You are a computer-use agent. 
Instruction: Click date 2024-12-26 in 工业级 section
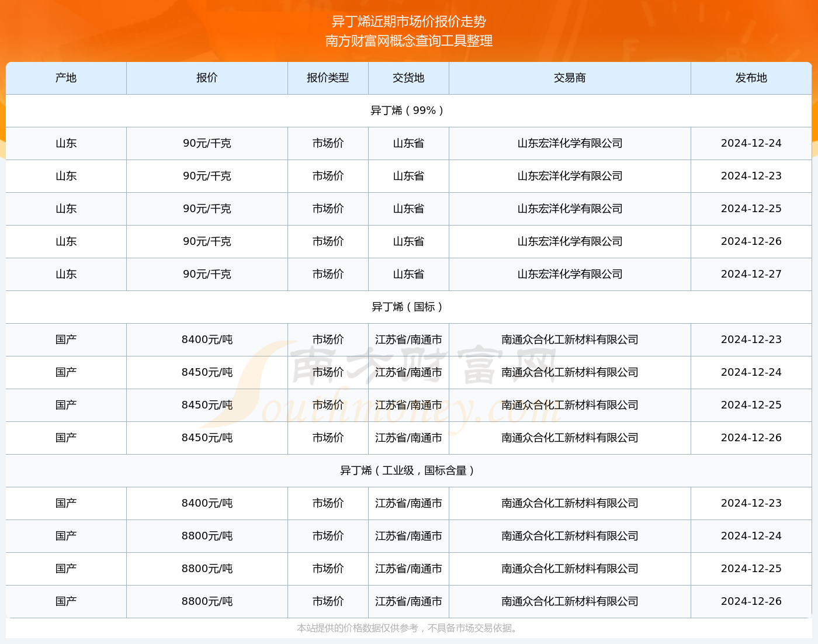tap(751, 601)
